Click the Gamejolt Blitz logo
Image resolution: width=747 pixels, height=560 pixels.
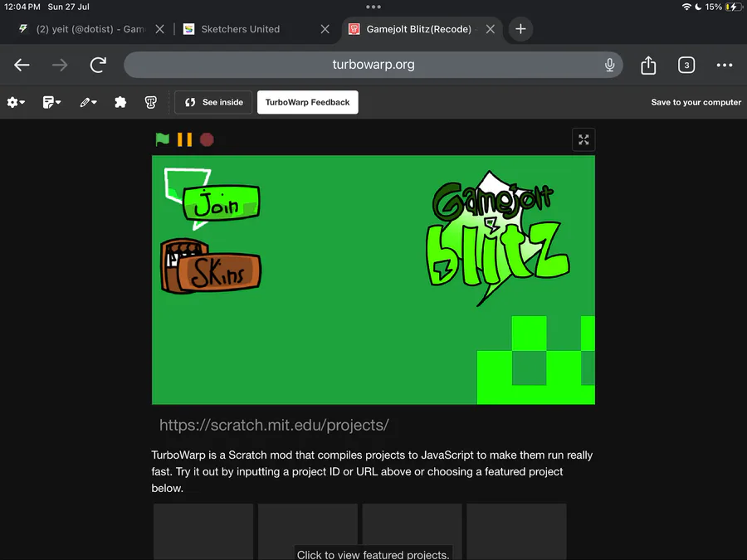tap(497, 238)
